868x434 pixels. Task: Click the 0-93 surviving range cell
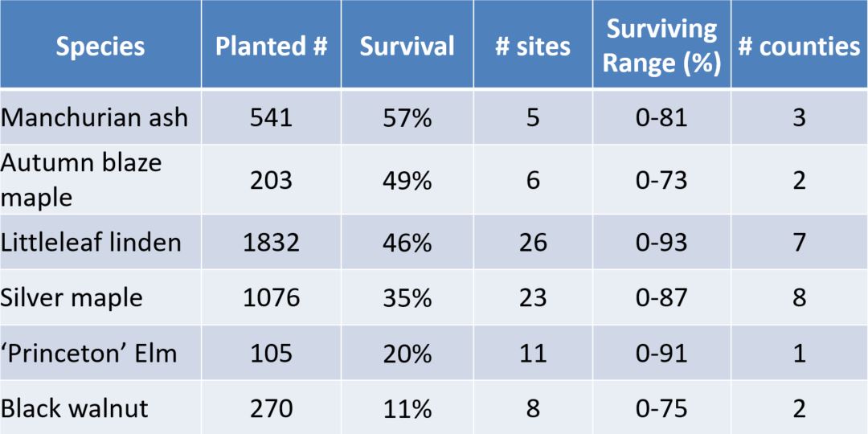tap(661, 242)
